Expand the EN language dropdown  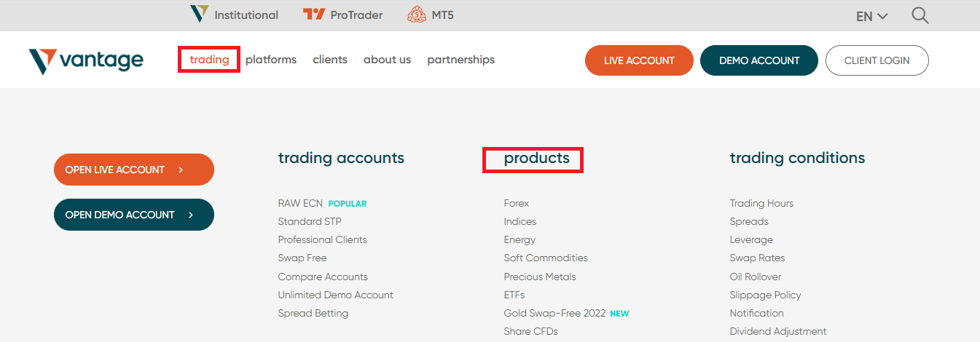tap(872, 16)
